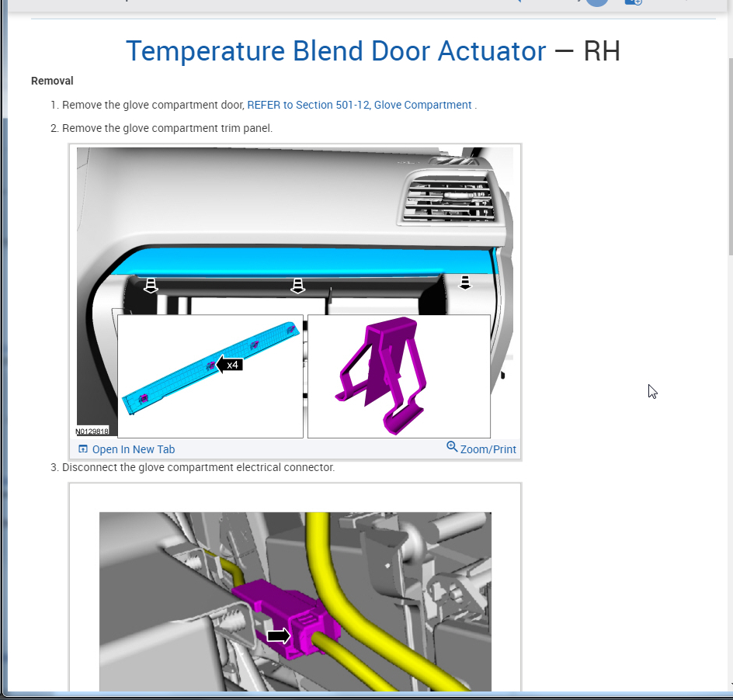Click the magnifier icon beside Zoom/Print
The height and width of the screenshot is (700, 733).
tap(452, 447)
